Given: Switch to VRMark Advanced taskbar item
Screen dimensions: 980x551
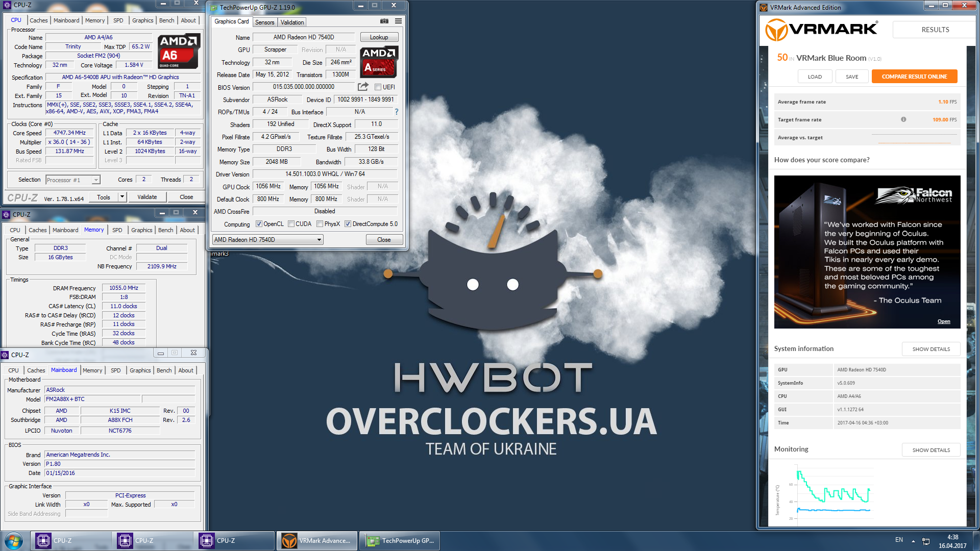Looking at the screenshot, I should [x=316, y=541].
